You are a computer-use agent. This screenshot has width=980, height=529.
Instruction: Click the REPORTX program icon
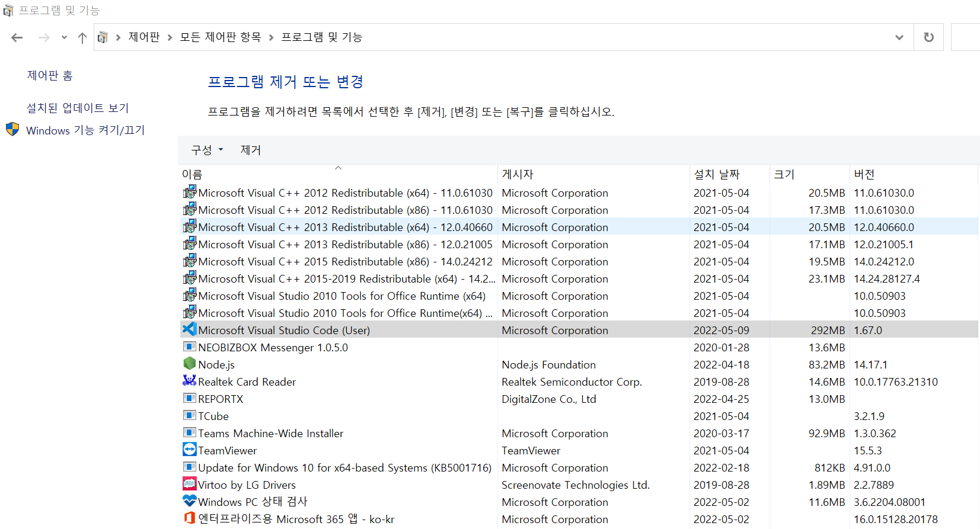pyautogui.click(x=190, y=398)
